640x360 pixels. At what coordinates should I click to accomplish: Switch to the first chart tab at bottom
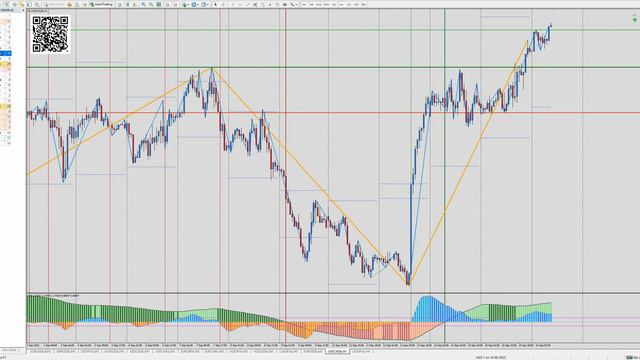41,351
